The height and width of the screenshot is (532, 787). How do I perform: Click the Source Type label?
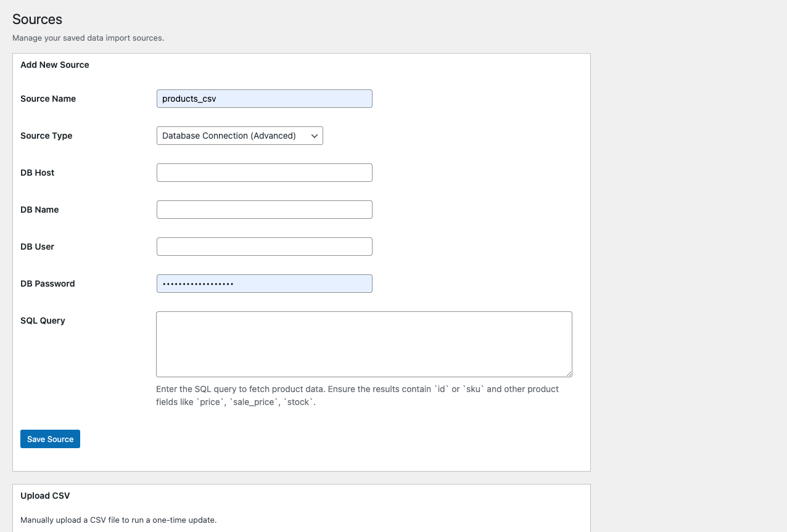coord(46,136)
